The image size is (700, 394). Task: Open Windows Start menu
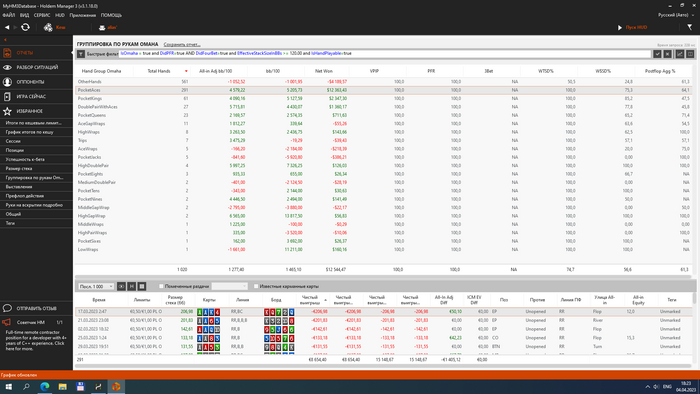(8, 386)
